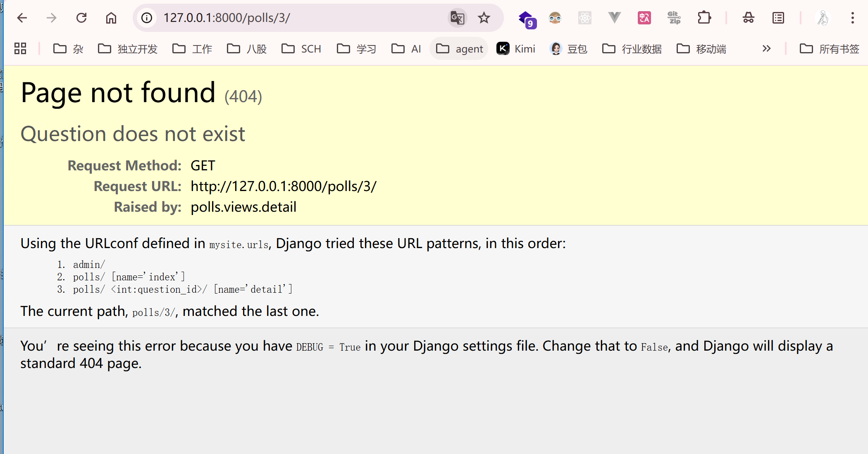
Task: Open the 豆包 bookmark
Action: click(x=569, y=49)
